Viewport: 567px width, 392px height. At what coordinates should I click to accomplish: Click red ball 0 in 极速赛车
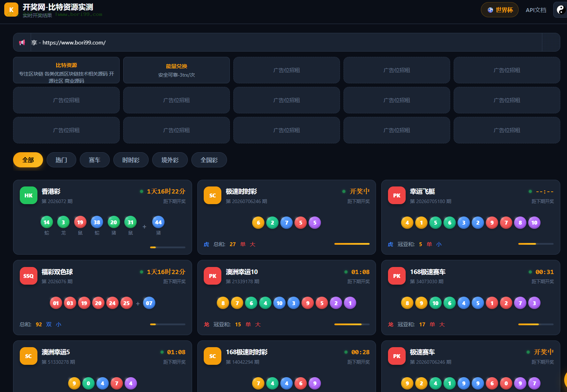pos(506,383)
